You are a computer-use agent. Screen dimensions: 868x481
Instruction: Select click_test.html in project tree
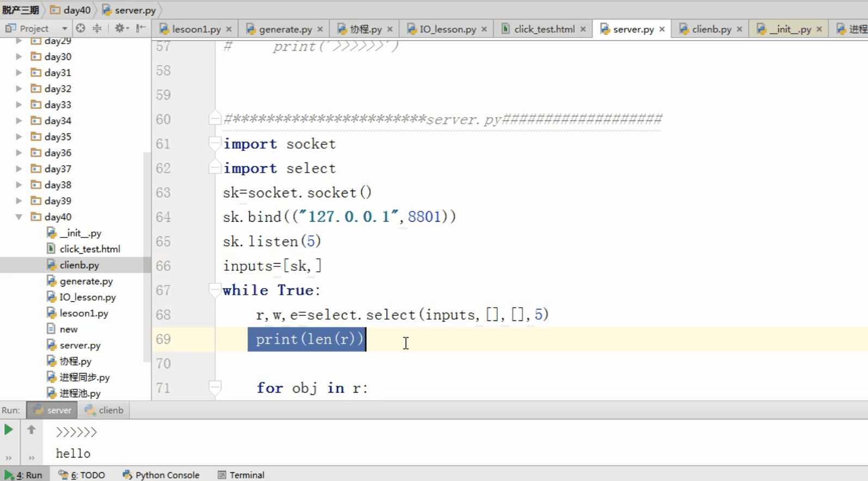(83, 249)
